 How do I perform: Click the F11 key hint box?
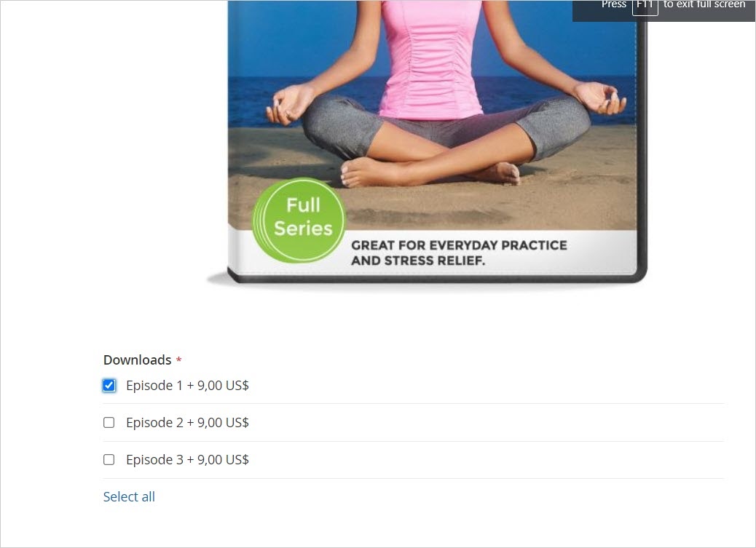[x=645, y=6]
